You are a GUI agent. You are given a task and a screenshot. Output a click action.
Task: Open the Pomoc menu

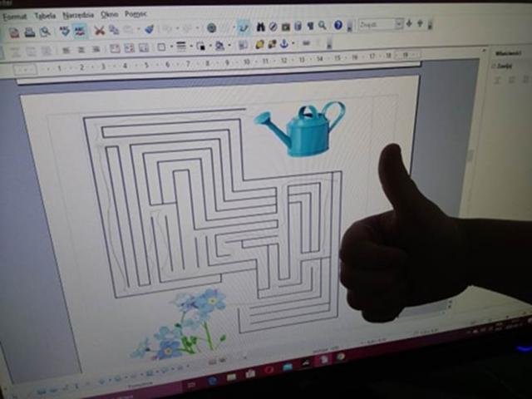click(135, 14)
